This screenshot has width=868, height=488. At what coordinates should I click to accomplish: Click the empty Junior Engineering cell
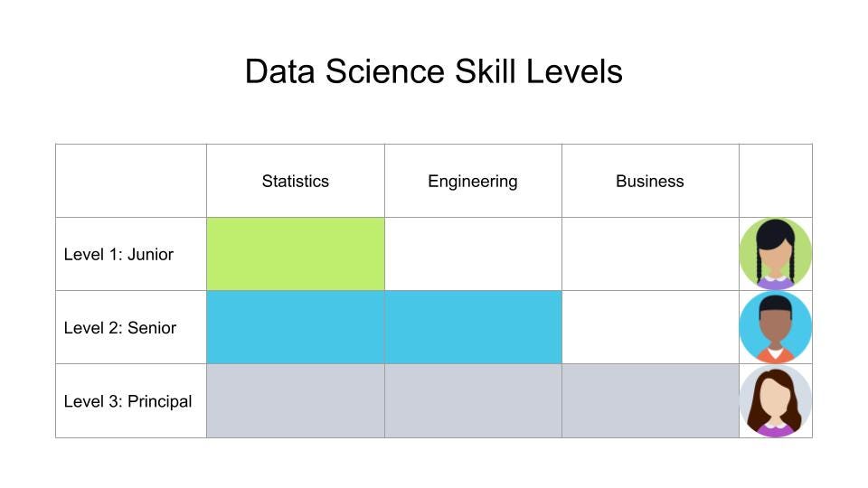coord(473,254)
